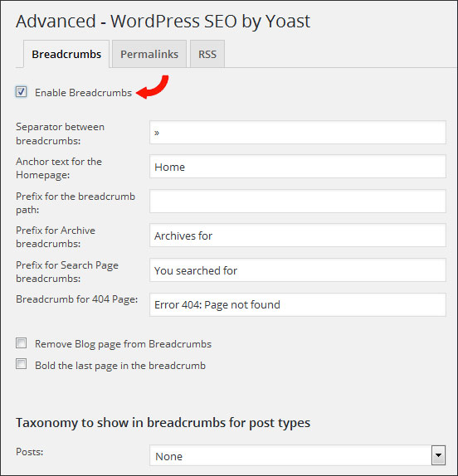This screenshot has height=476, width=458.
Task: Click the Anchor text for the Homepage label
Action: 59,168
